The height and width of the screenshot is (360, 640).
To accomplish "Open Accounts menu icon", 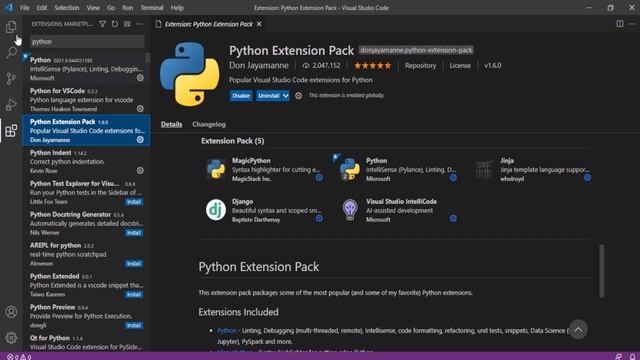I will (x=11, y=312).
